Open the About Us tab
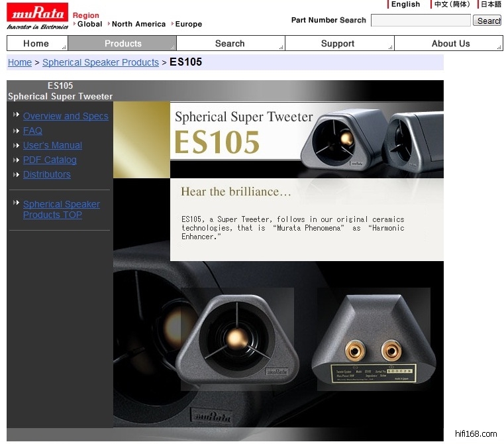The height and width of the screenshot is (444, 504). 450,44
